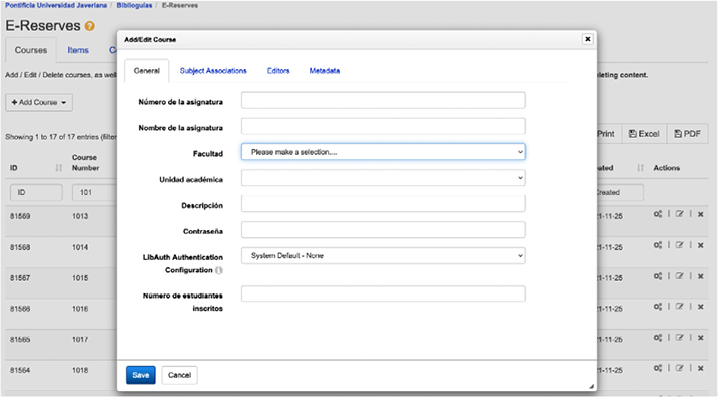Click Course Number filter containing 101
Viewport: 719px width, 399px height.
(x=94, y=193)
